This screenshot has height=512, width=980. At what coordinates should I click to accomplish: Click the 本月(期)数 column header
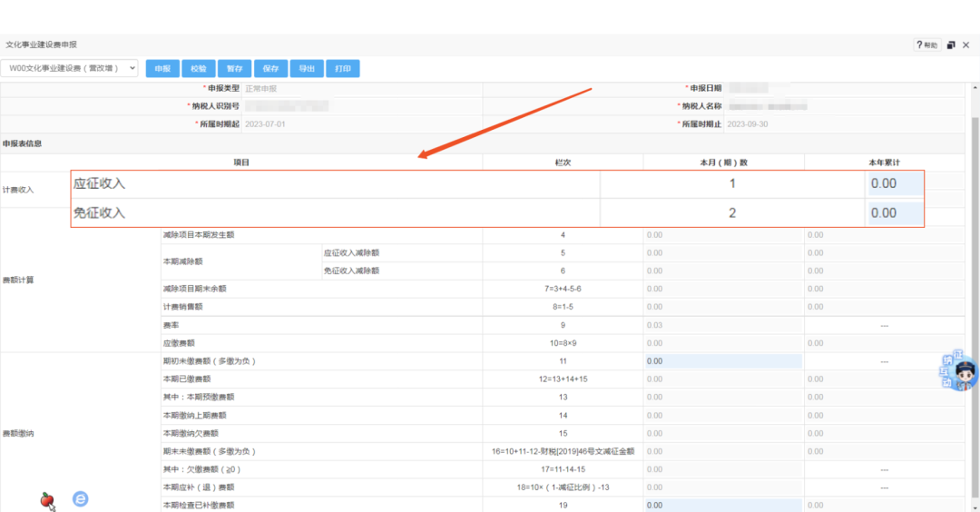(x=723, y=162)
